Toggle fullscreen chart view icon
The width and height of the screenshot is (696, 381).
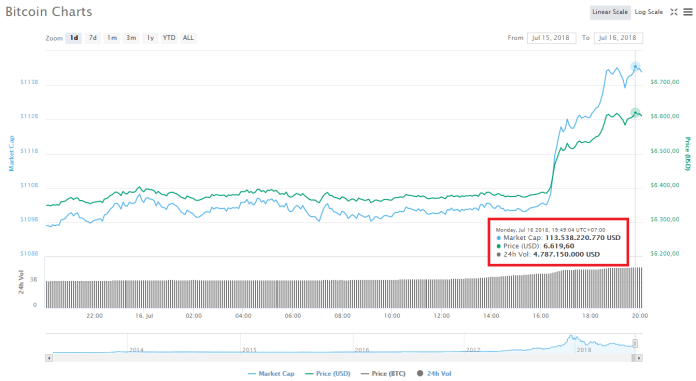[x=674, y=12]
